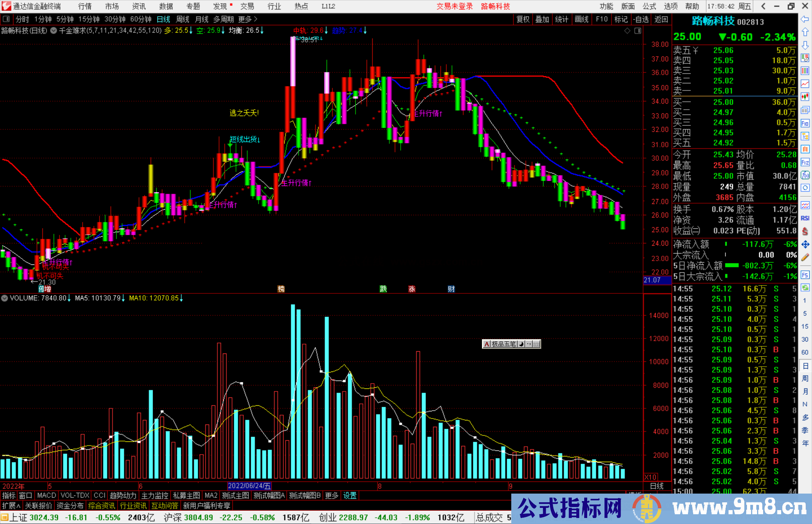Click the green refresh icon in sidebar
Screen dimensions: 812x524
pyautogui.click(x=805, y=288)
